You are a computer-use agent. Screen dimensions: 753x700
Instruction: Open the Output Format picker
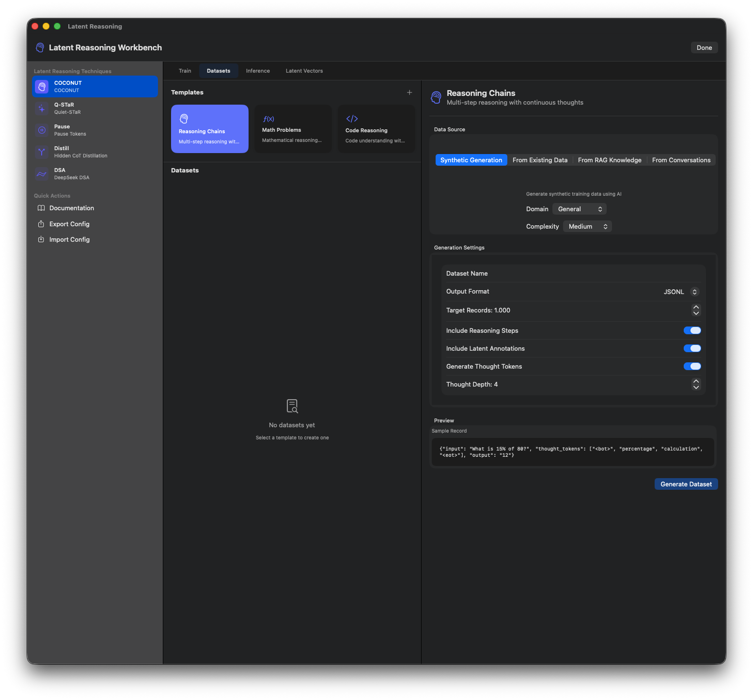pyautogui.click(x=680, y=291)
